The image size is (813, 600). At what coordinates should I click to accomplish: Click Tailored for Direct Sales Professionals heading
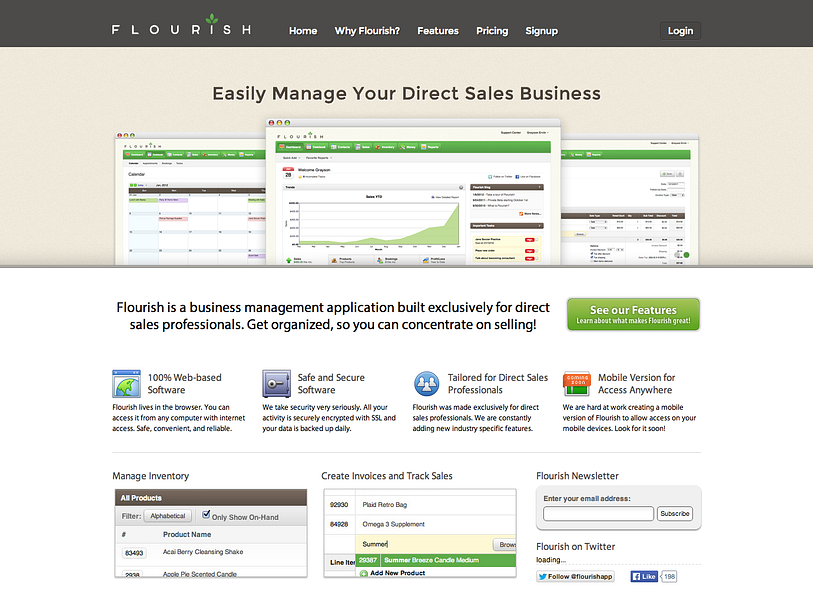tap(498, 384)
